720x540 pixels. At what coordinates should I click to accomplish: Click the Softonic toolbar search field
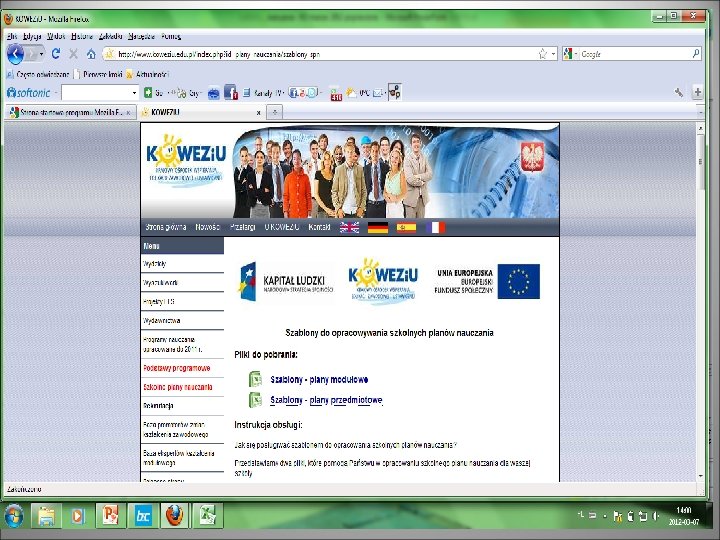pos(96,93)
